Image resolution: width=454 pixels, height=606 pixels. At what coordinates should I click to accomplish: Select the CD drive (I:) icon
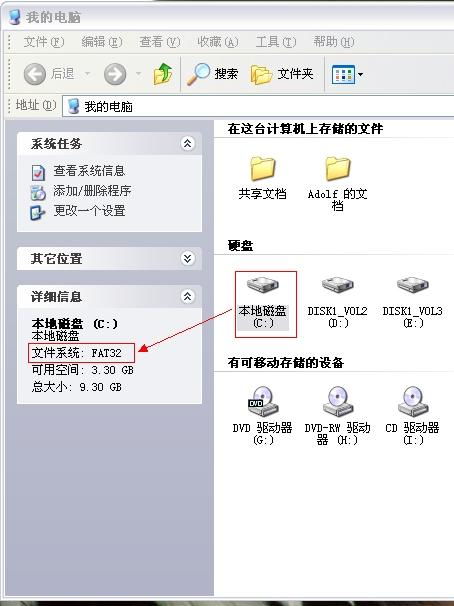pyautogui.click(x=412, y=416)
